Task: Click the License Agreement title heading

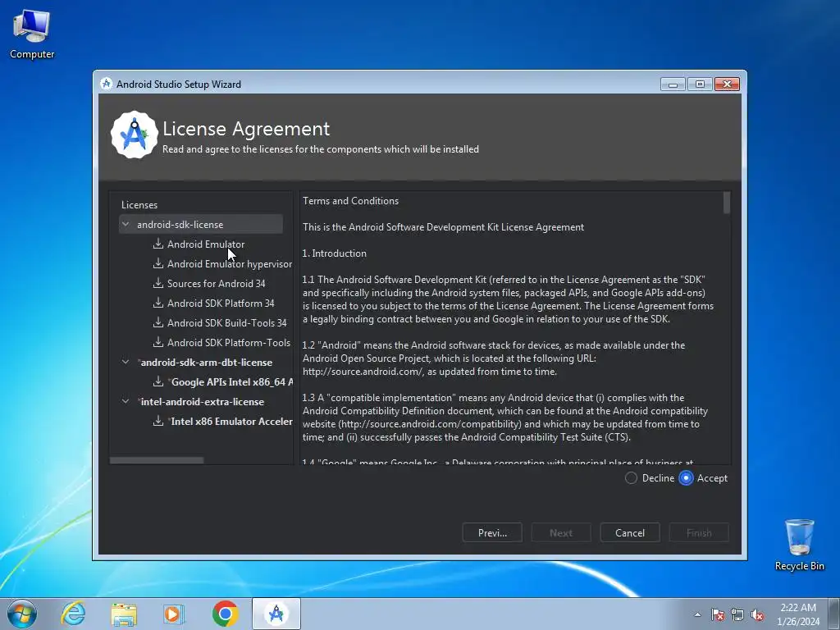Action: (246, 129)
